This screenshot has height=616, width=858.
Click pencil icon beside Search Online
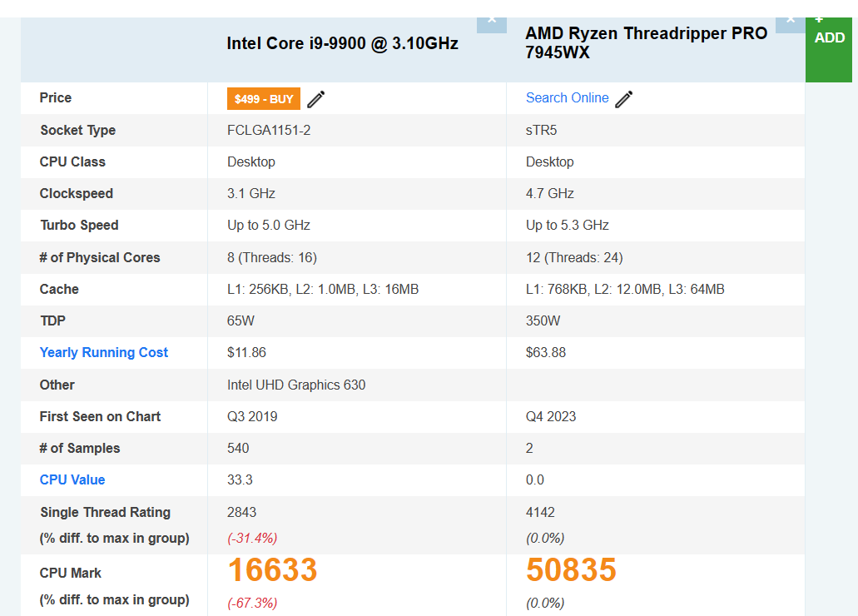click(624, 99)
